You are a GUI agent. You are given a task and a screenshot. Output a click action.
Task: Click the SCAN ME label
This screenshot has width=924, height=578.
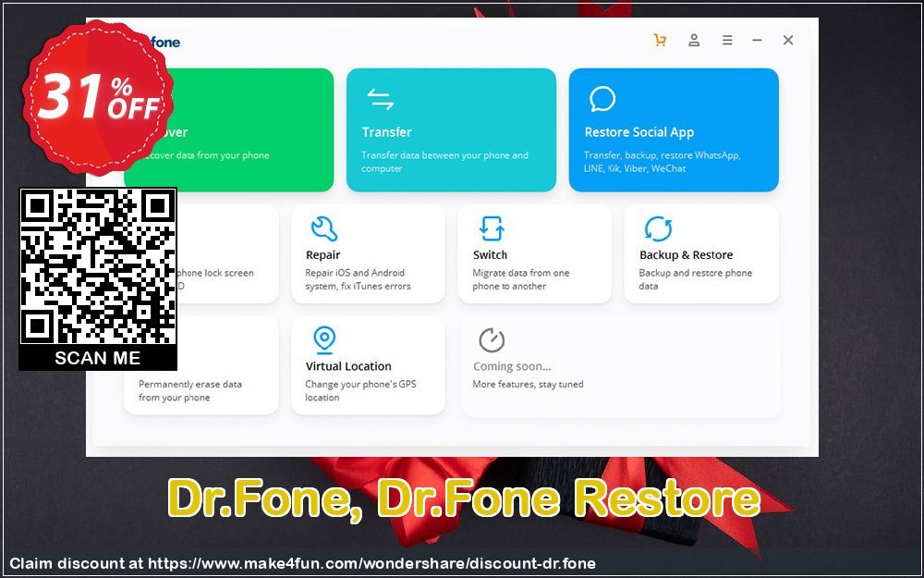click(97, 358)
